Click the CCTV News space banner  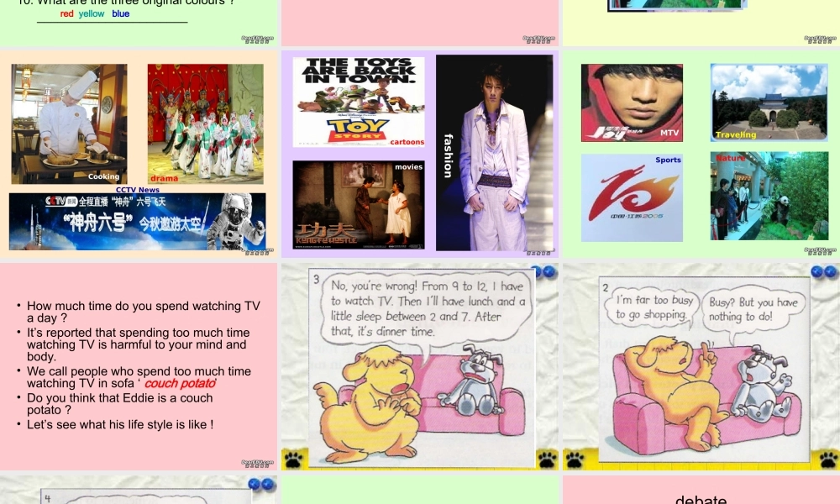pyautogui.click(x=137, y=221)
